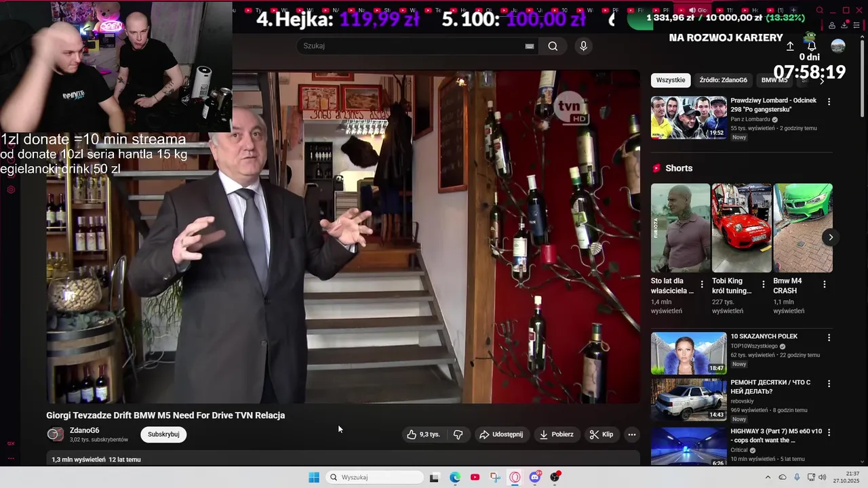Expand hidden system tray icons chevron
Viewport: 868px width, 488px height.
tap(768, 477)
